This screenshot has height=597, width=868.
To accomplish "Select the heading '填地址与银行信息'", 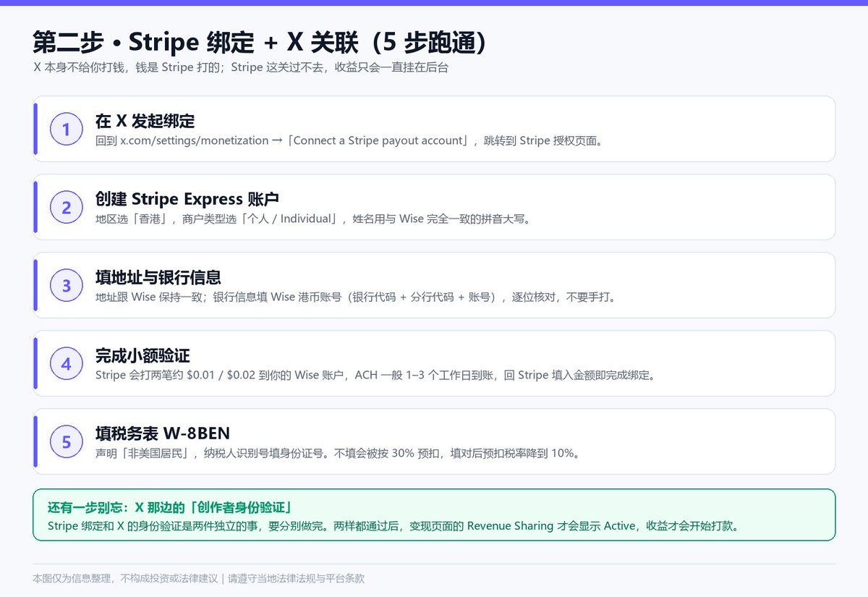I will pyautogui.click(x=158, y=277).
